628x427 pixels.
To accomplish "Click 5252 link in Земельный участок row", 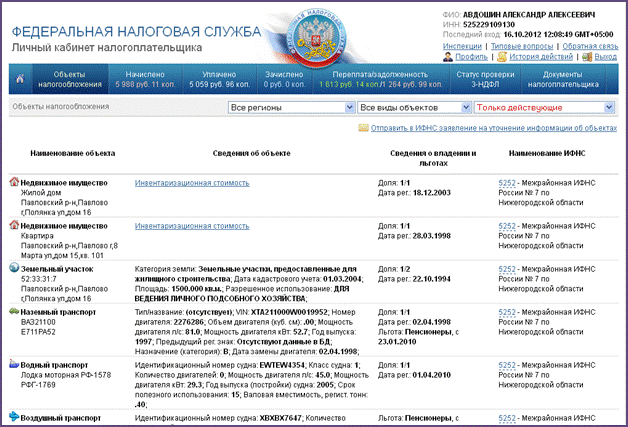I will tap(507, 269).
